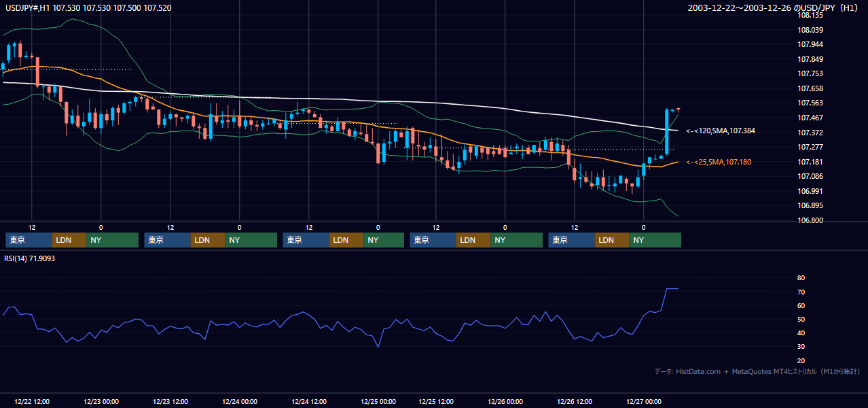Jump to 12/25 00:00 on time axis

[x=378, y=401]
